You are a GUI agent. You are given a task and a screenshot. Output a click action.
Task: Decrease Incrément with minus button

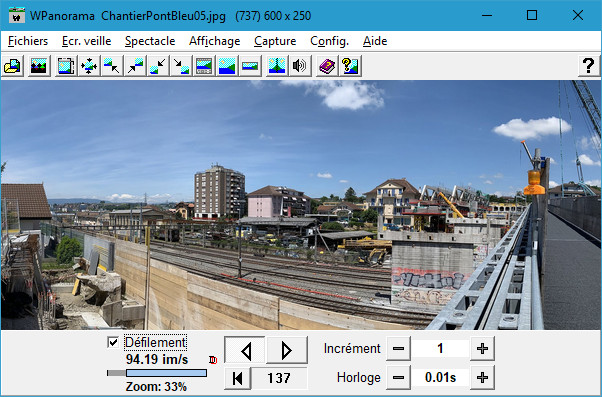pos(398,349)
